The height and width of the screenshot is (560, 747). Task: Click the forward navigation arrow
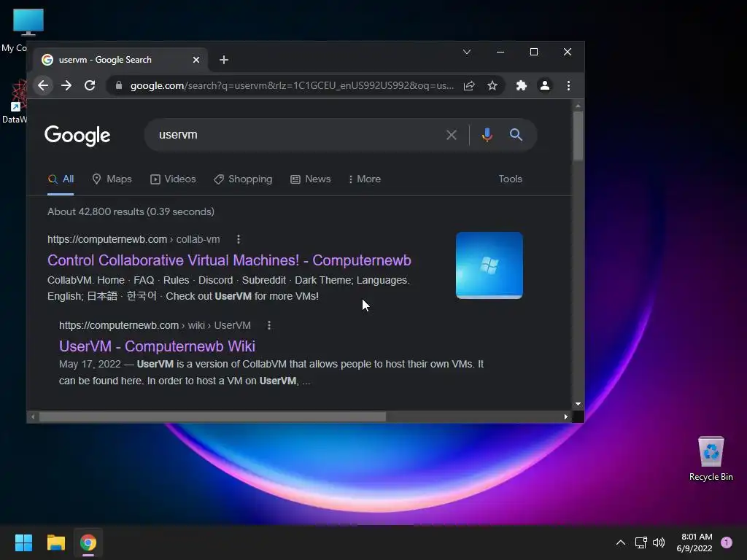(x=66, y=86)
